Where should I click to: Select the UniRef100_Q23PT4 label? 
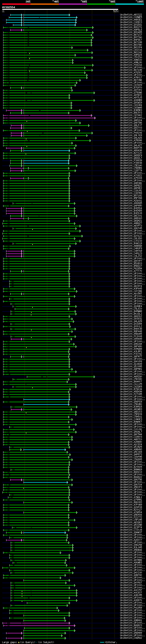coord(131,527)
